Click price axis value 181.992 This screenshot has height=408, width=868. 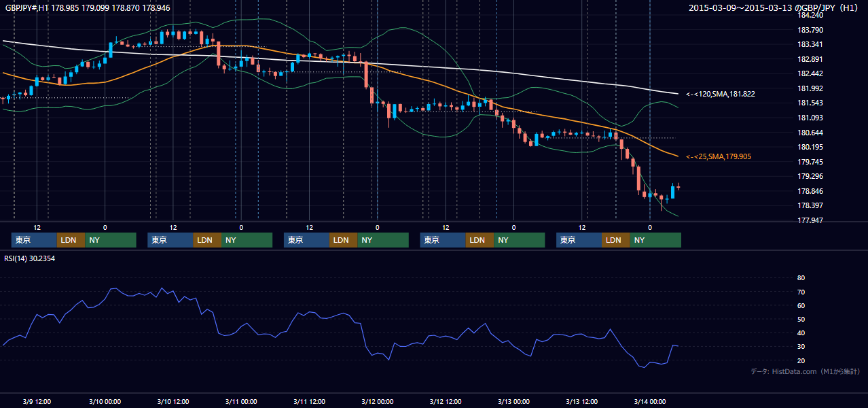(810, 88)
